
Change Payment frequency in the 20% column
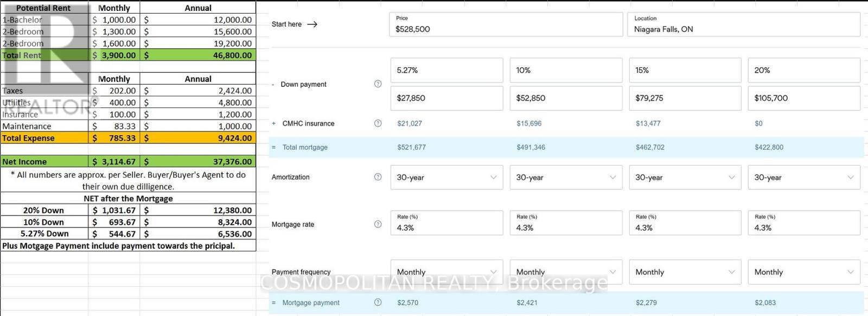tap(803, 272)
